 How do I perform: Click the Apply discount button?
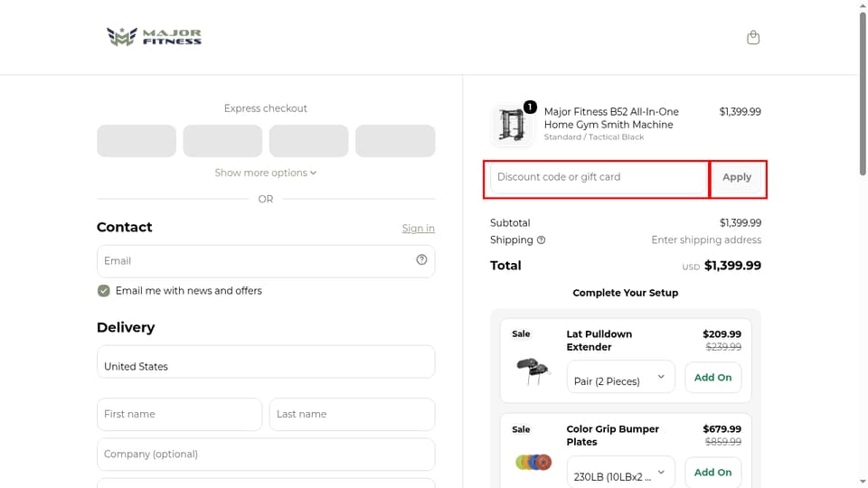(737, 177)
